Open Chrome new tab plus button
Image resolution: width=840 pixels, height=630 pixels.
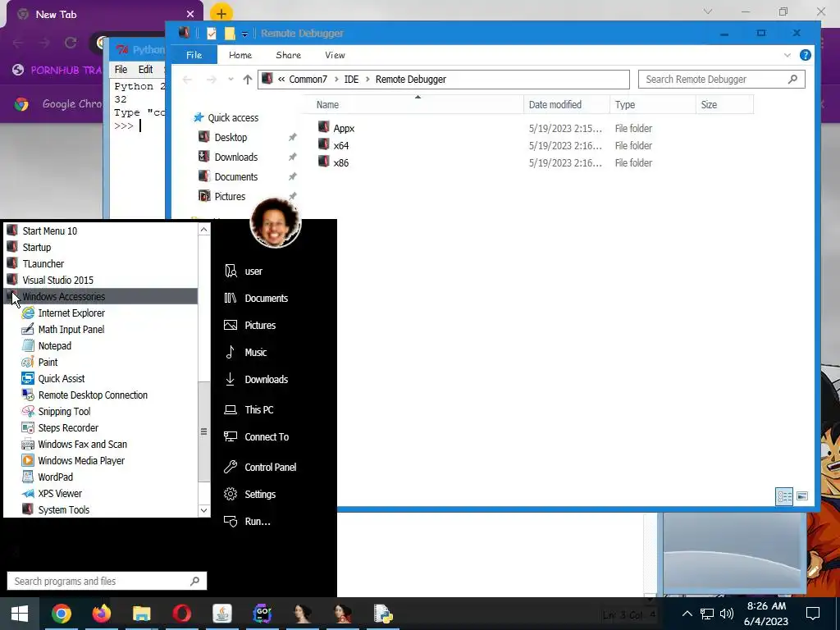[x=221, y=14]
